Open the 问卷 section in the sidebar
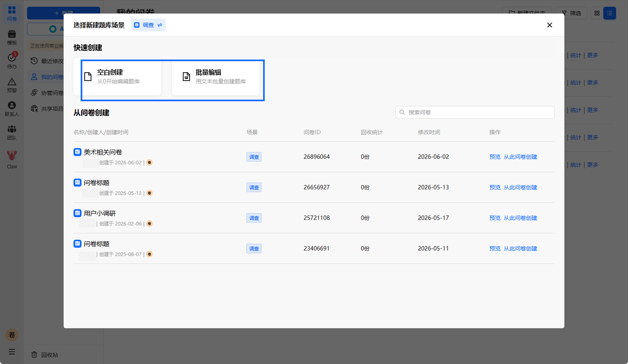The width and height of the screenshot is (628, 364). [12, 14]
